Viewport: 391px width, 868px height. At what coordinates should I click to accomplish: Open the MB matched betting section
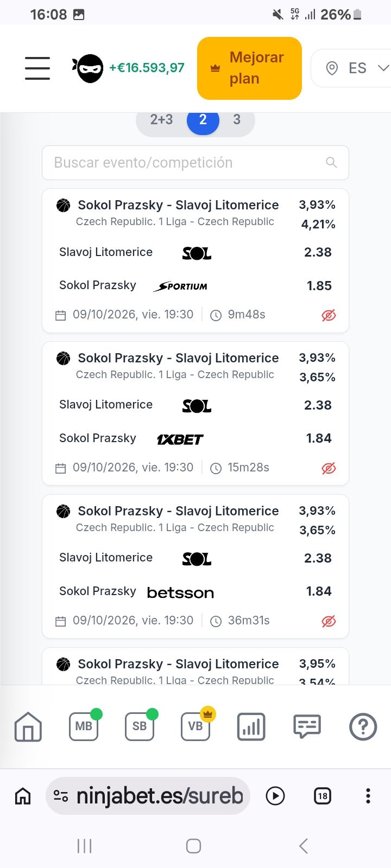tap(84, 726)
